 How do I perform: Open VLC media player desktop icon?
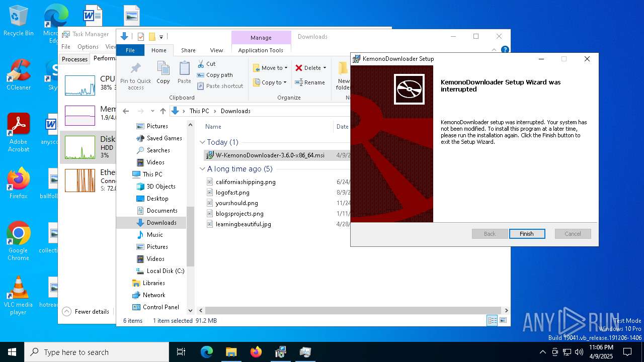(x=19, y=296)
